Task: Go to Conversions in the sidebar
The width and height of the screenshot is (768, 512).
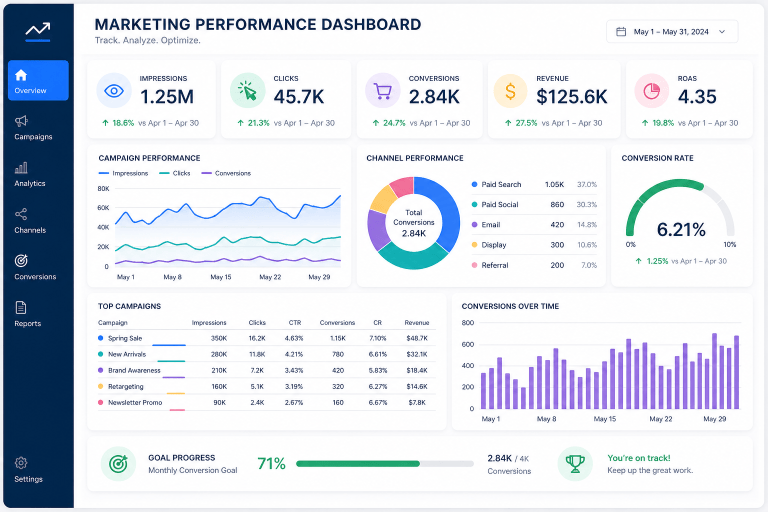Action: click(x=35, y=276)
